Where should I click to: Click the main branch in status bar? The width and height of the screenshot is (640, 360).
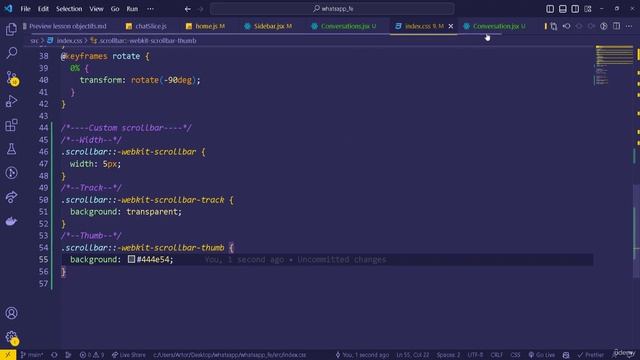(32, 355)
